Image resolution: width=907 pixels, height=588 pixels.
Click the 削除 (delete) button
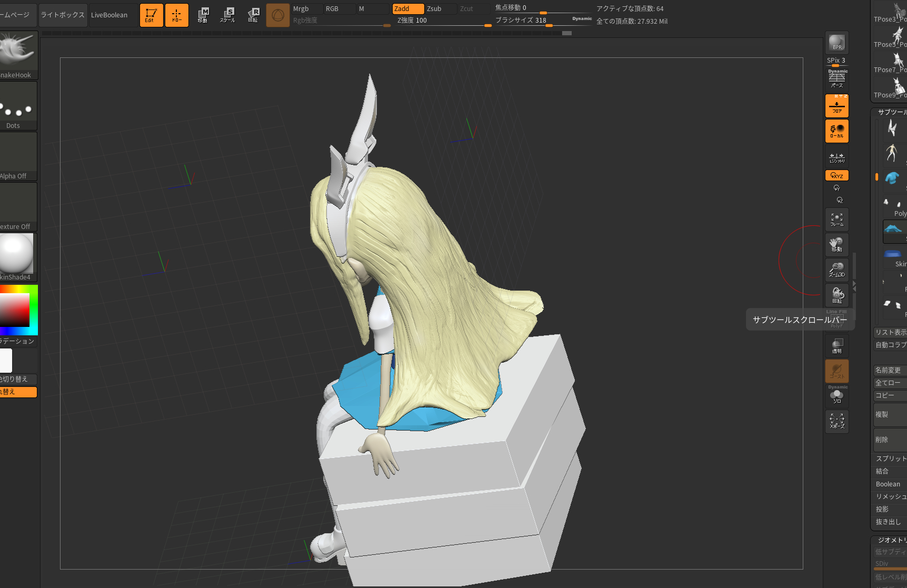(890, 440)
